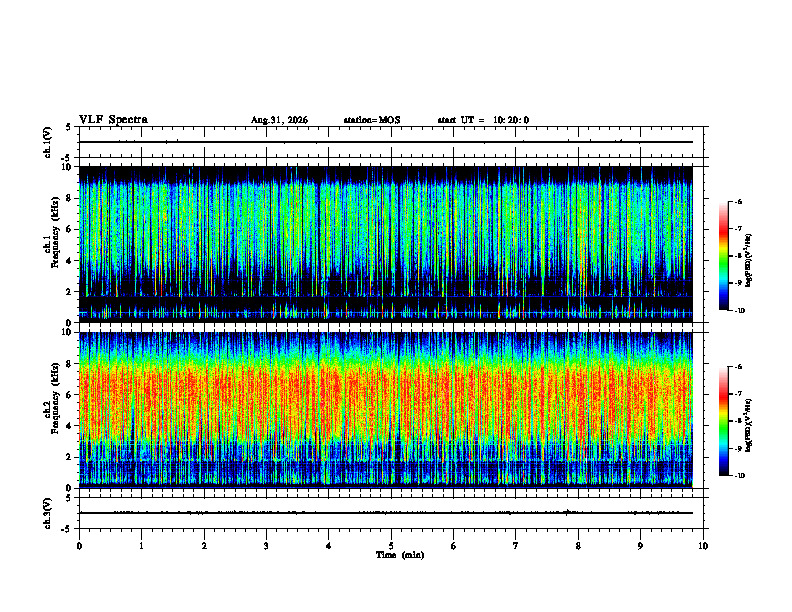
Task: Click the ch.1 voltage trace line
Action: (386, 142)
